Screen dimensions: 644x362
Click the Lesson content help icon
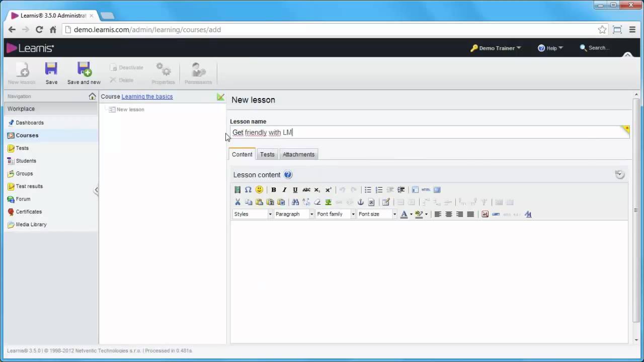click(288, 174)
